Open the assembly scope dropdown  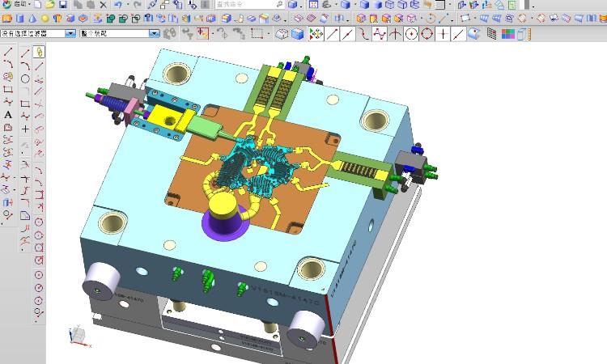152,34
